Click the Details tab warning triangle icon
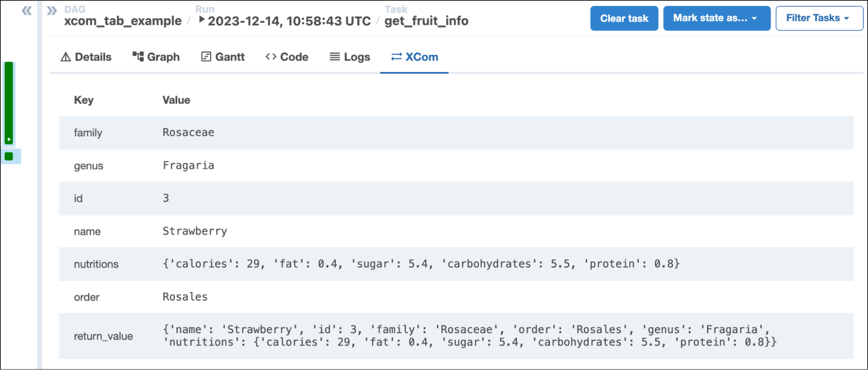The height and width of the screenshot is (370, 868). tap(66, 57)
